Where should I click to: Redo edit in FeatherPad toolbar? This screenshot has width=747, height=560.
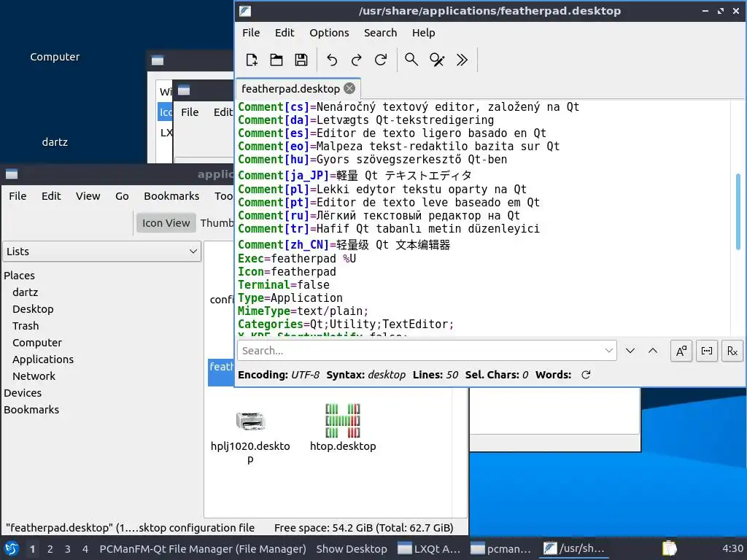356,60
